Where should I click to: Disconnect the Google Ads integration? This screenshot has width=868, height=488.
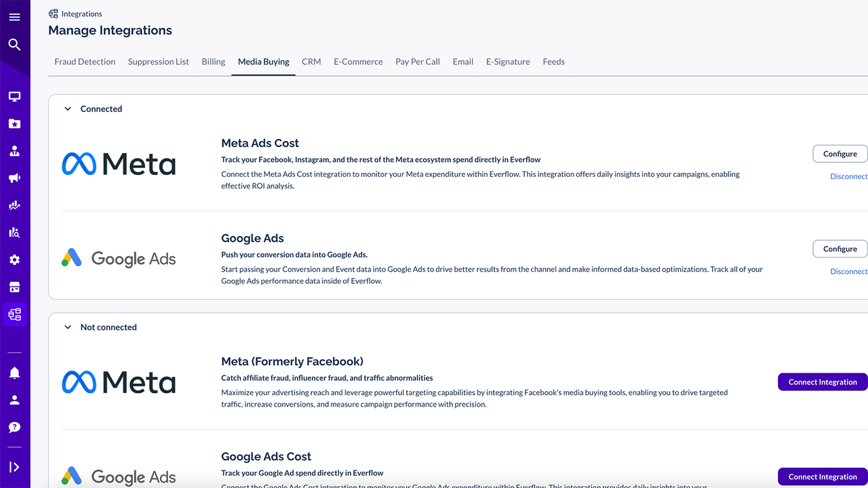coord(848,271)
